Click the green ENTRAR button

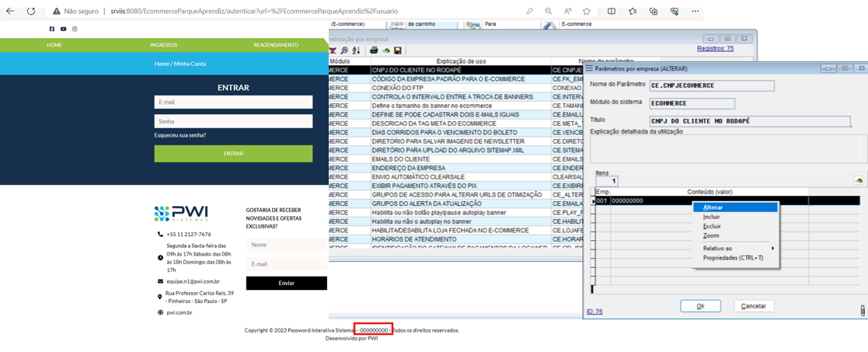click(x=233, y=154)
